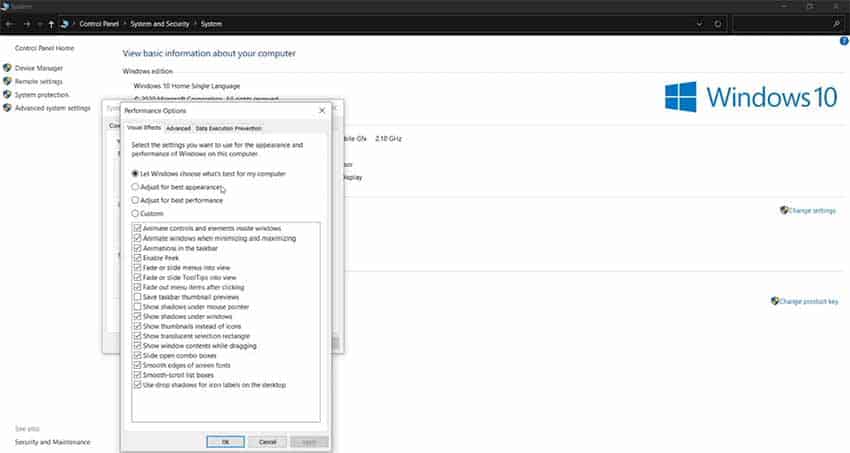Click the shield icon beside Advanced system settings
850x453 pixels.
pyautogui.click(x=7, y=108)
